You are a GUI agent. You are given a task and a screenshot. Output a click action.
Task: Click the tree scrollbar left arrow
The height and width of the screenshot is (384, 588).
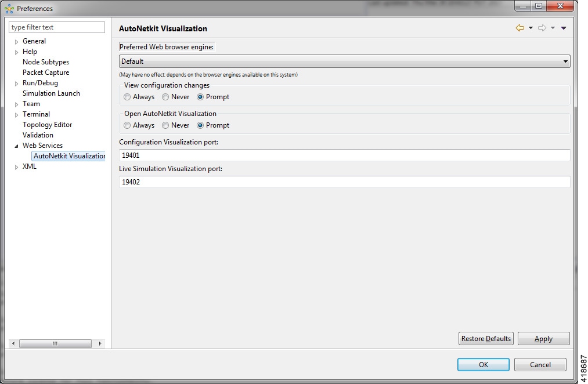13,343
